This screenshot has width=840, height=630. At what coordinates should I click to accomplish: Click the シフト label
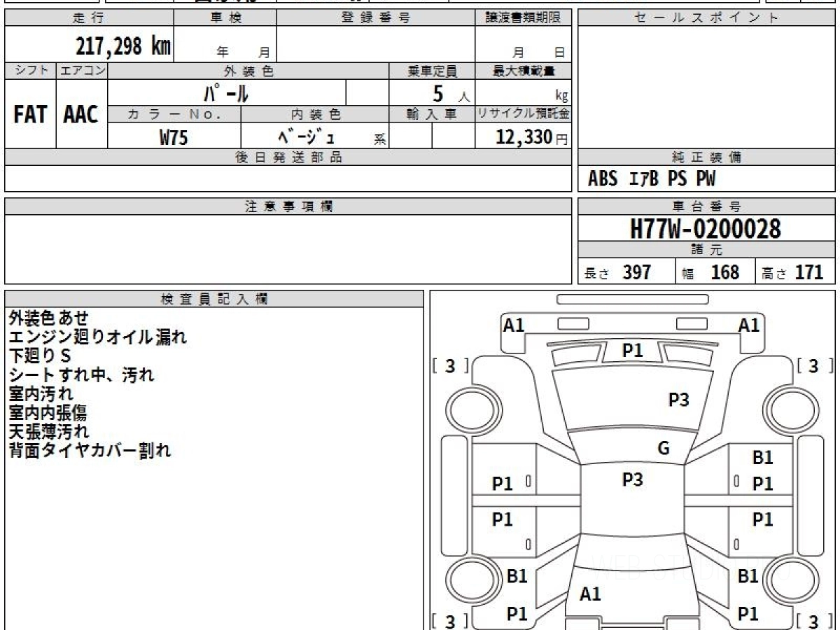click(x=30, y=71)
